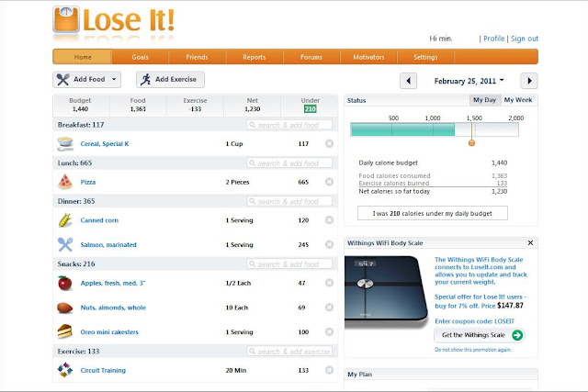This screenshot has width=588, height=392.
Task: Go to the next day arrow
Action: (x=529, y=81)
